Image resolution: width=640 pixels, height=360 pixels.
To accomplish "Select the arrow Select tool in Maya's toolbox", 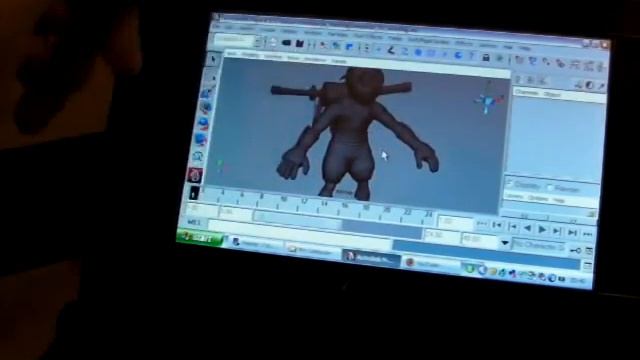I will pyautogui.click(x=213, y=60).
